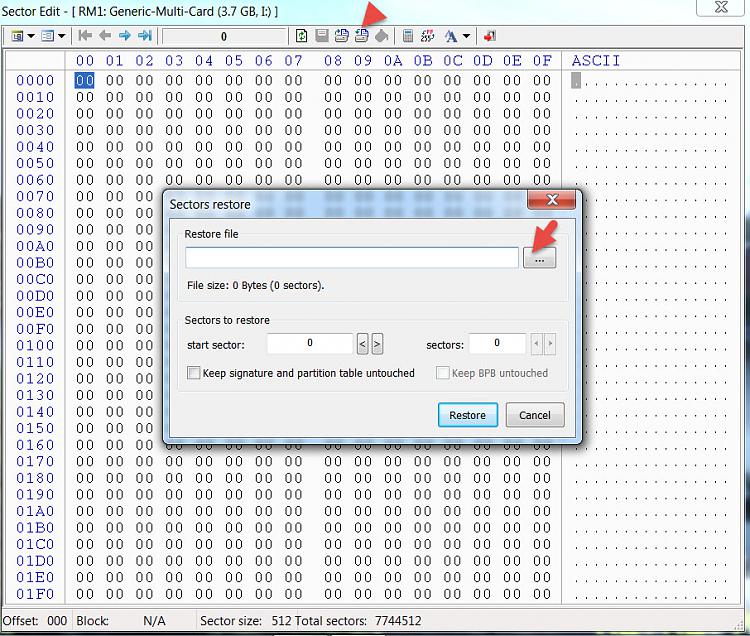Viewport: 750px width, 636px height.
Task: Click the backup sectors toolbar icon
Action: coord(342,36)
